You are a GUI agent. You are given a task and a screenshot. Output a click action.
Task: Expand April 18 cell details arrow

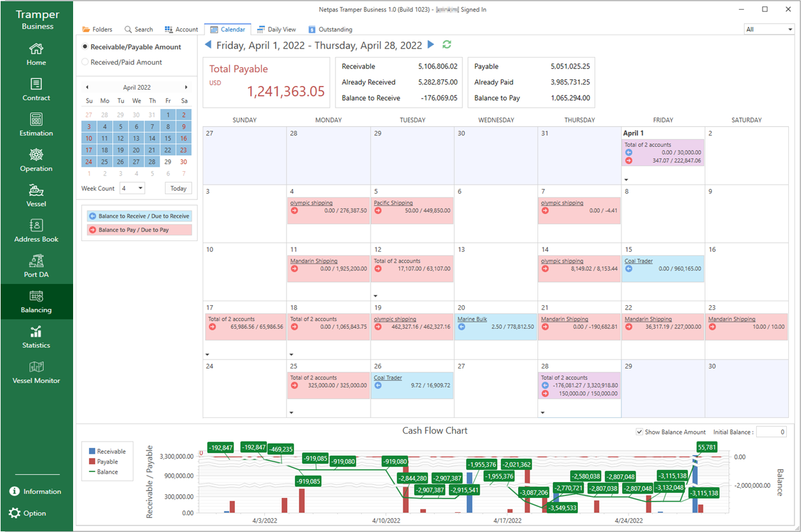292,354
